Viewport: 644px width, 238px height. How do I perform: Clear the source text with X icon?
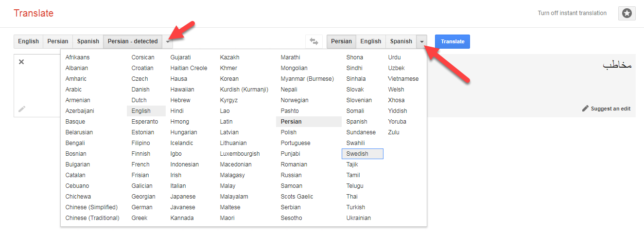pyautogui.click(x=21, y=62)
